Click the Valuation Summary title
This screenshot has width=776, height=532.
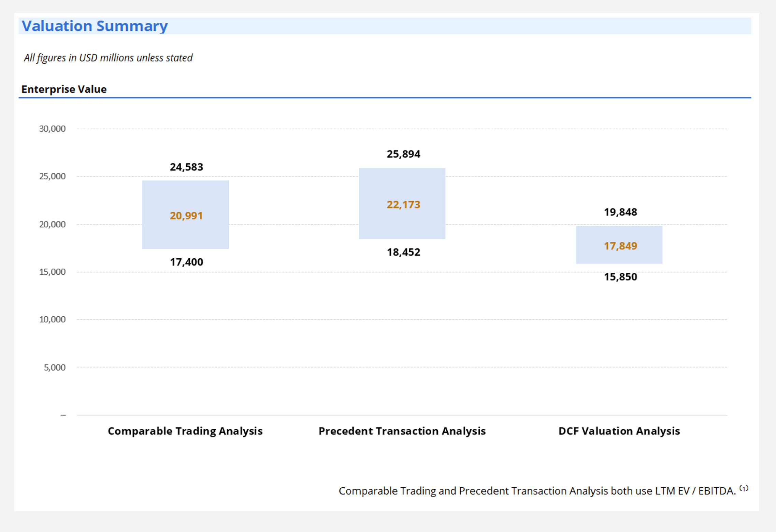95,25
